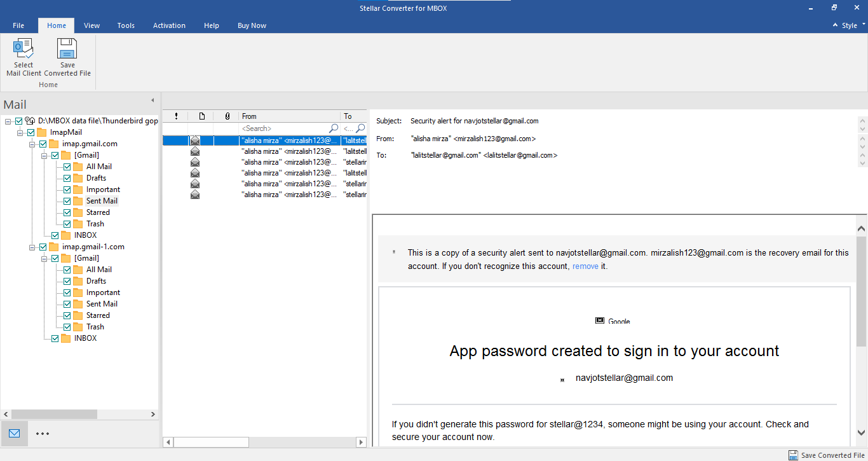Uncheck the Trash folder under imap.gmail.com
Screen dimensions: 868x461
coord(66,223)
